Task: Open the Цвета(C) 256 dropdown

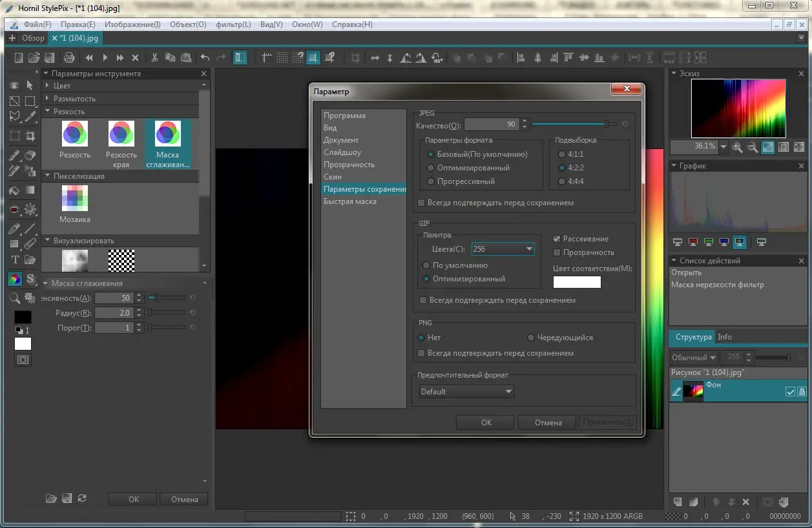Action: click(x=503, y=249)
